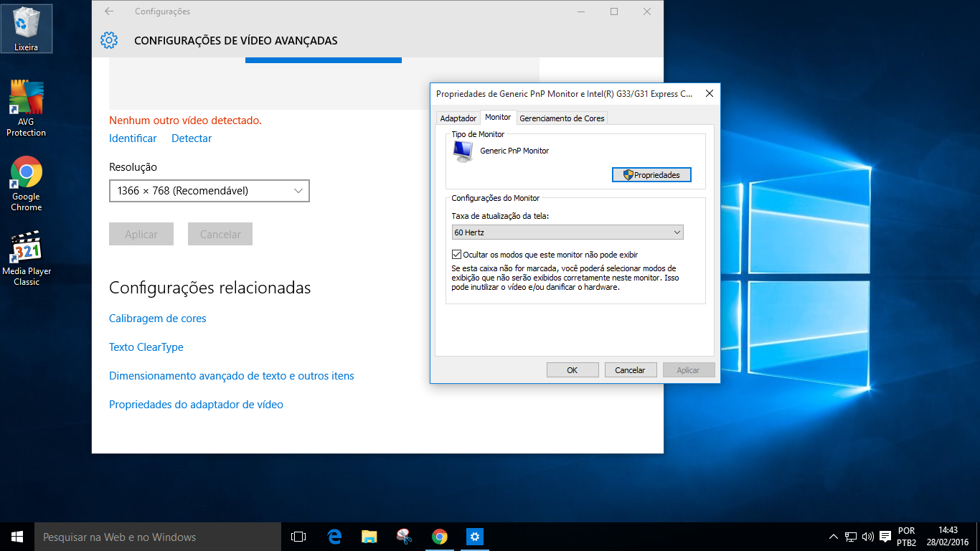Switch to Gerenciamento de Cores tab
Viewport: 980px width, 551px height.
(x=562, y=118)
